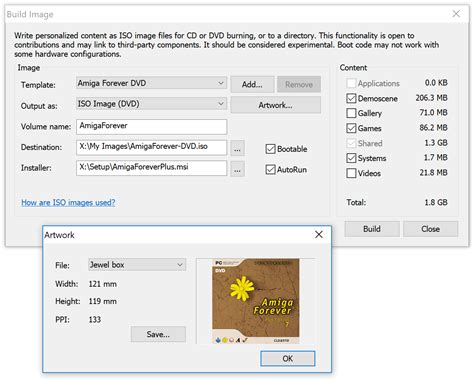Open the File dropdown set to Jewel box
Image resolution: width=474 pixels, height=381 pixels.
point(137,265)
